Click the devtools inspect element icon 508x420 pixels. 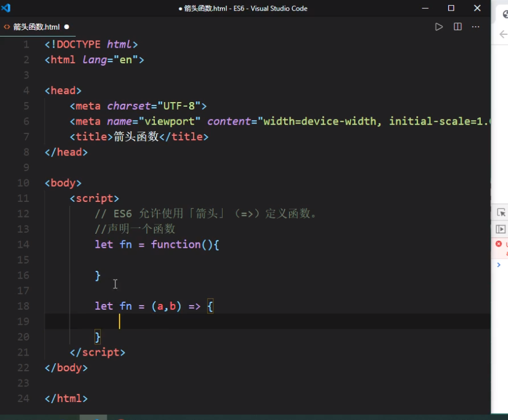[501, 212]
